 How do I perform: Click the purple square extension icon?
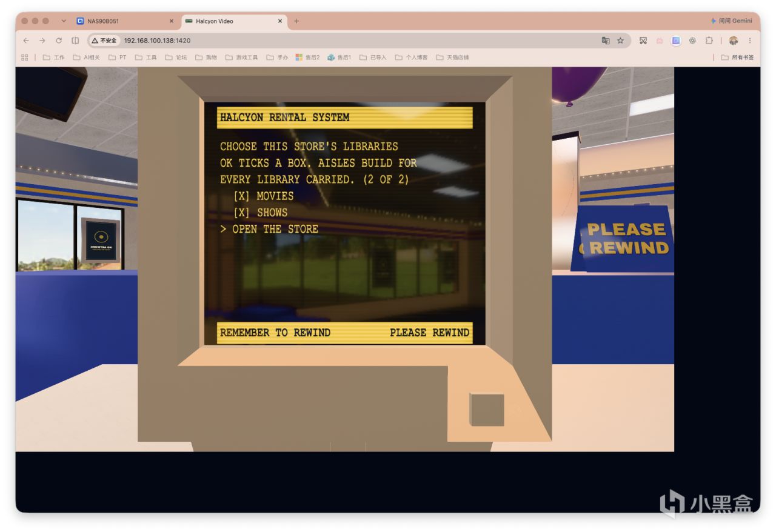coord(676,41)
